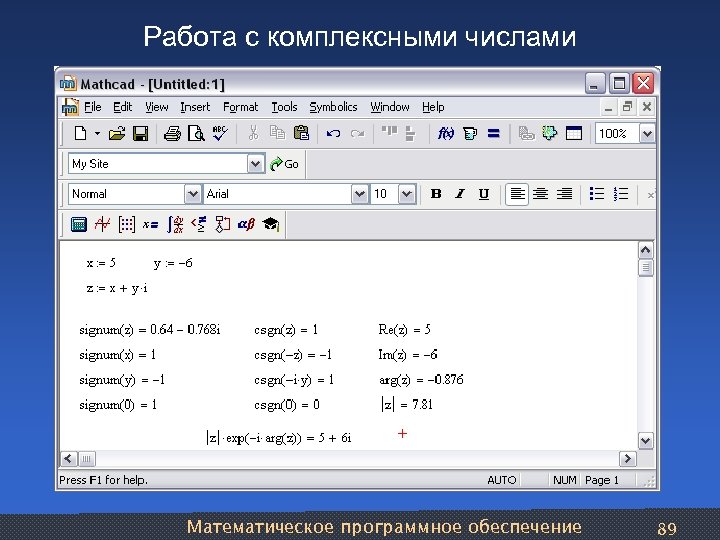Select Align Left
The height and width of the screenshot is (540, 720).
[517, 194]
